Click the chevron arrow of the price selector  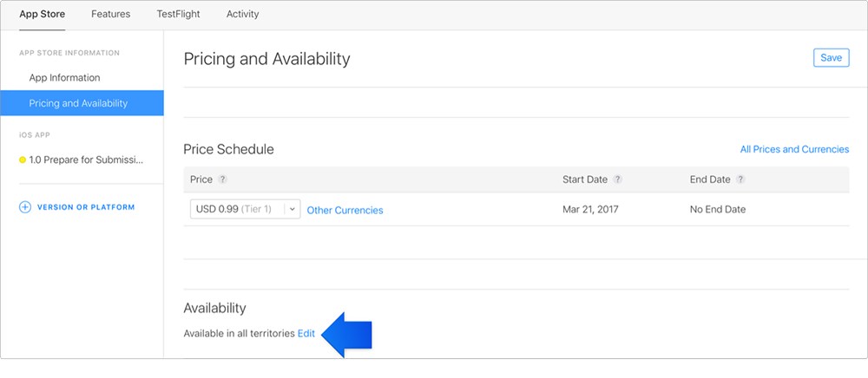[293, 210]
